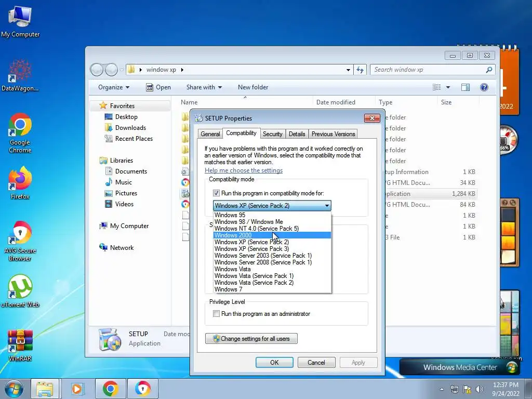Choose Windows NT 4.0 (Service Pack 5)
Screen dimensions: 532x399
click(x=272, y=229)
